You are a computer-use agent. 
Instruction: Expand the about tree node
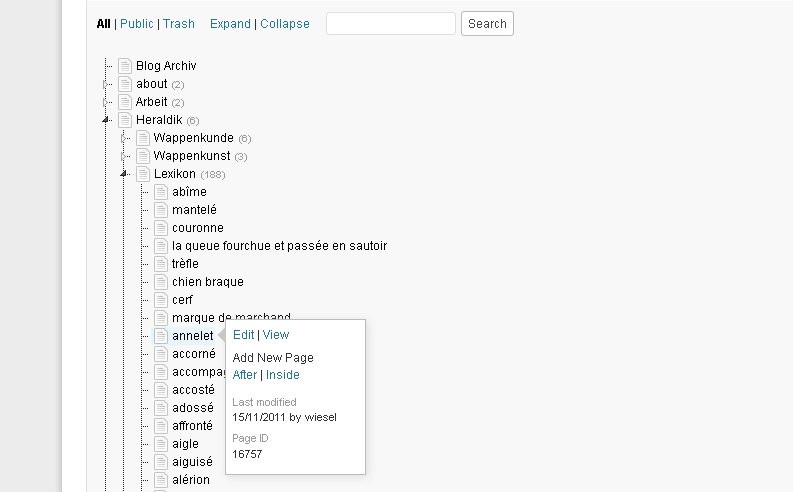(x=106, y=84)
